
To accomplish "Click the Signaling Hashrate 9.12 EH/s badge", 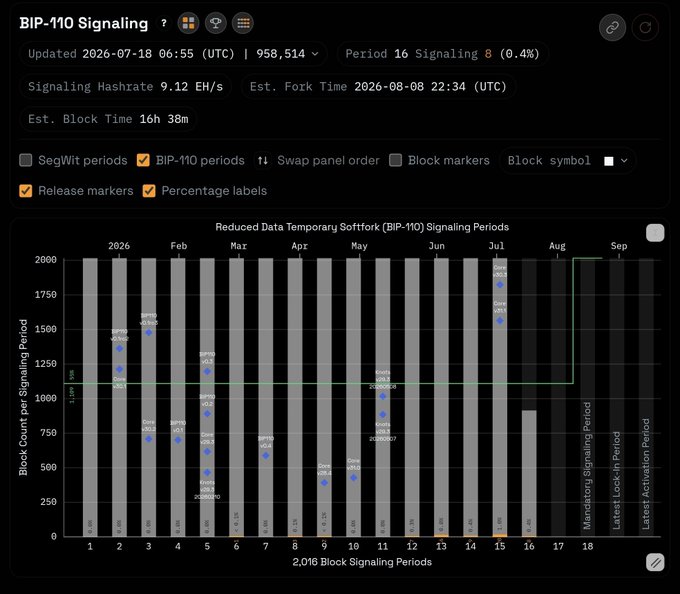I will coord(126,87).
